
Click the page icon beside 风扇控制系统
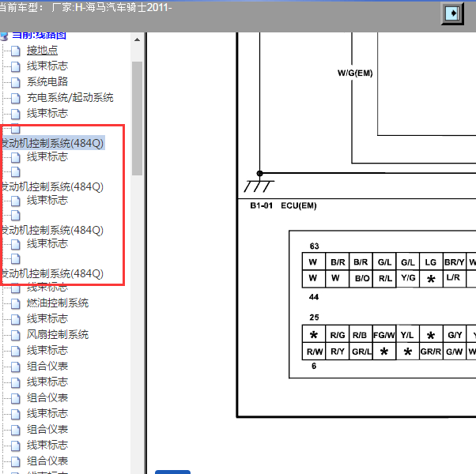click(x=16, y=335)
